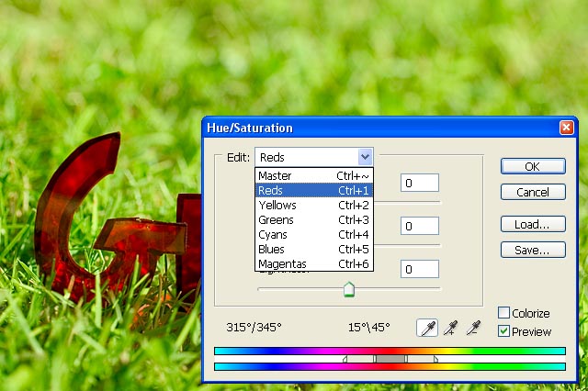Click the 315°/345° range text

pyautogui.click(x=254, y=328)
